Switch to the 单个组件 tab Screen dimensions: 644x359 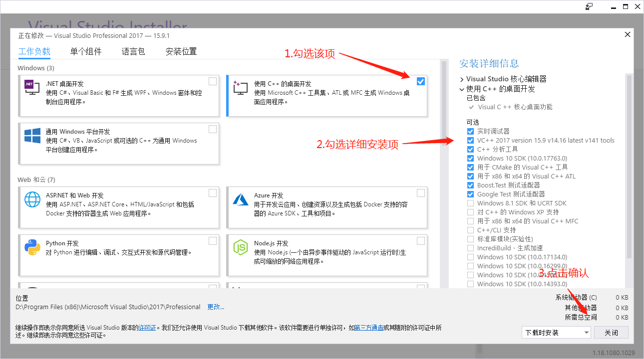click(x=86, y=51)
